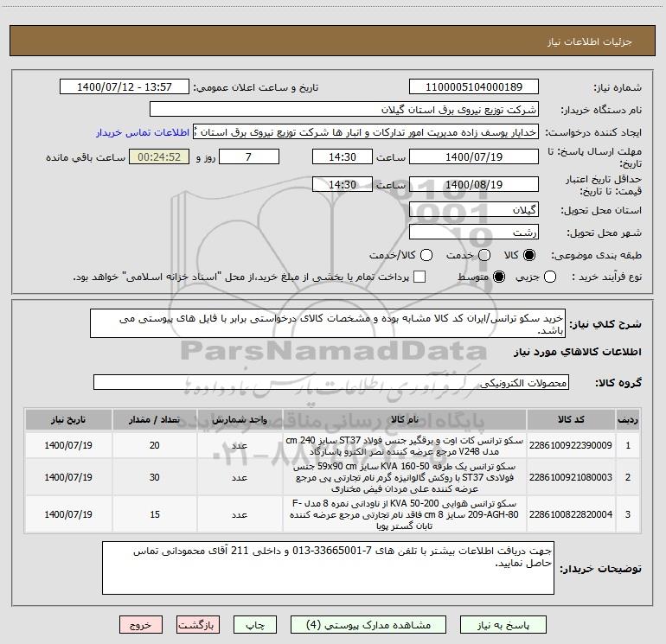Click quantity cell 15 in row 3
The height and width of the screenshot is (644, 666).
pyautogui.click(x=155, y=514)
